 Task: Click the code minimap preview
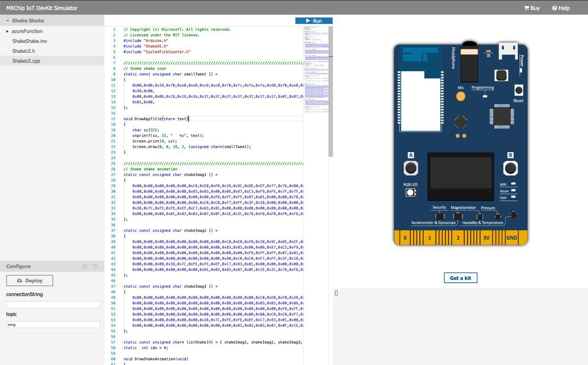[316, 69]
